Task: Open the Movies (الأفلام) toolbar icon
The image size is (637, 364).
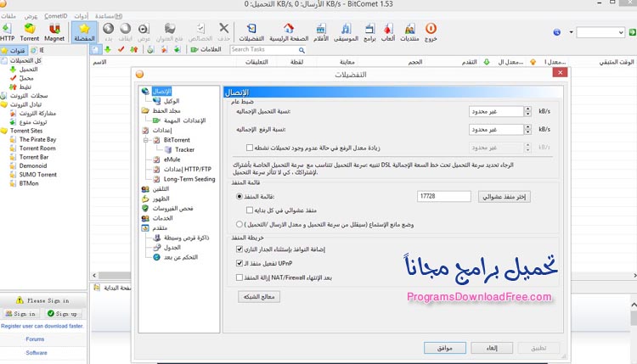Action: point(320,32)
